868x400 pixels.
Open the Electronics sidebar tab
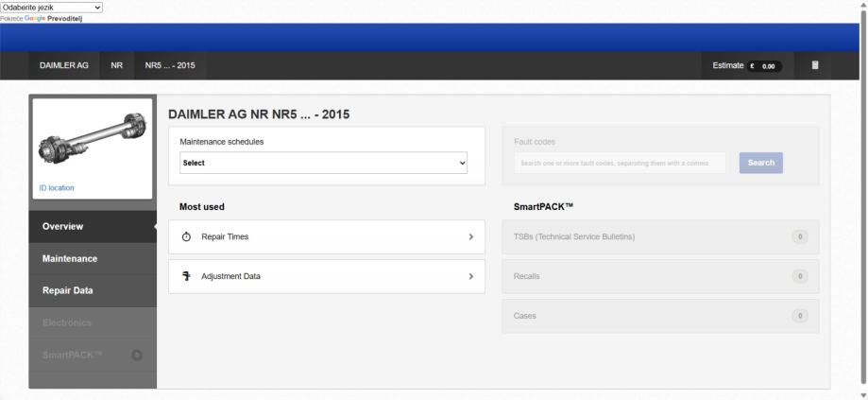[x=93, y=322]
